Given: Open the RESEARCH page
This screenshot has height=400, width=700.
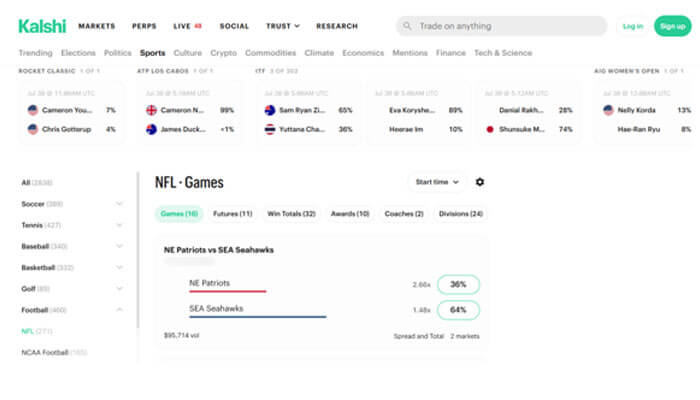Looking at the screenshot, I should point(337,26).
